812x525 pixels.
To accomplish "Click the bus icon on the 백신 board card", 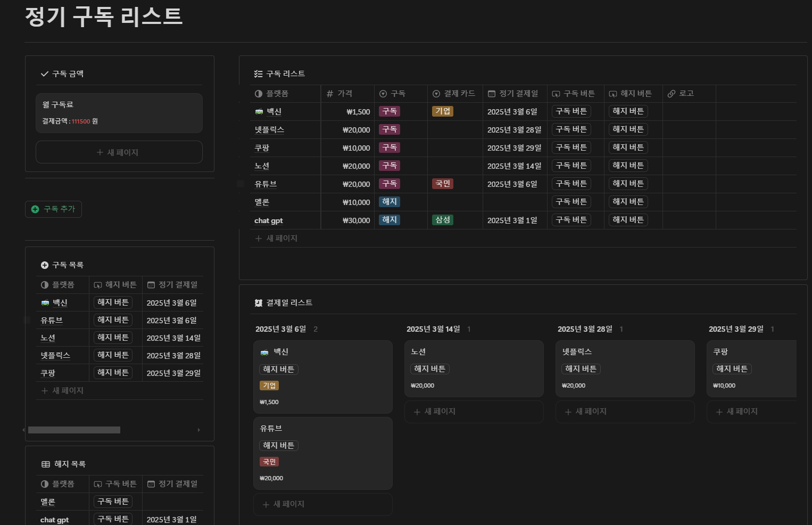I will 264,352.
